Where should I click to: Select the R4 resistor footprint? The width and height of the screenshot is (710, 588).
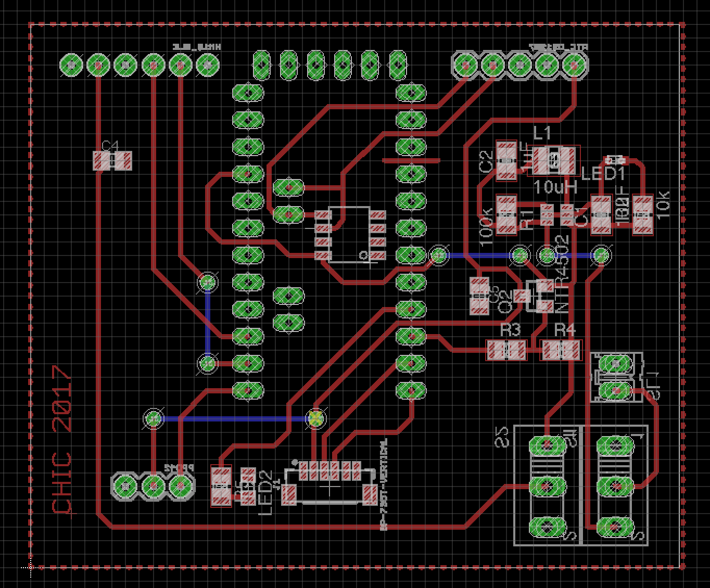click(561, 350)
